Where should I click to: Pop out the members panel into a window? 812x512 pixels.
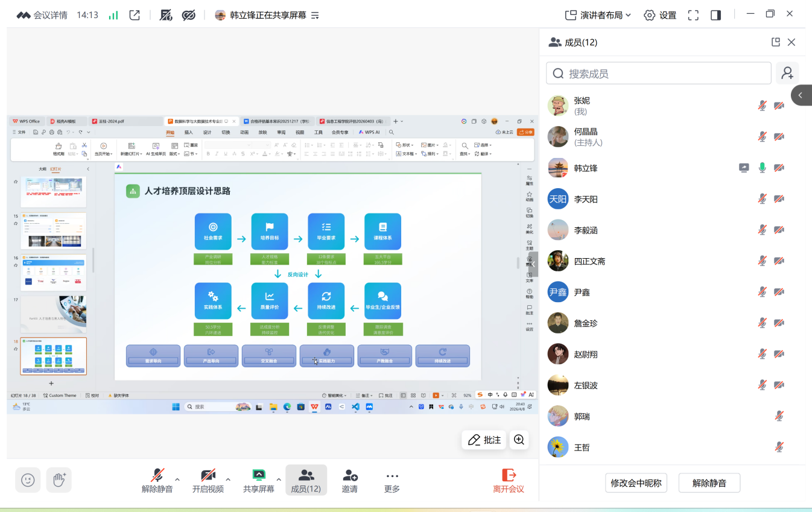pyautogui.click(x=776, y=42)
